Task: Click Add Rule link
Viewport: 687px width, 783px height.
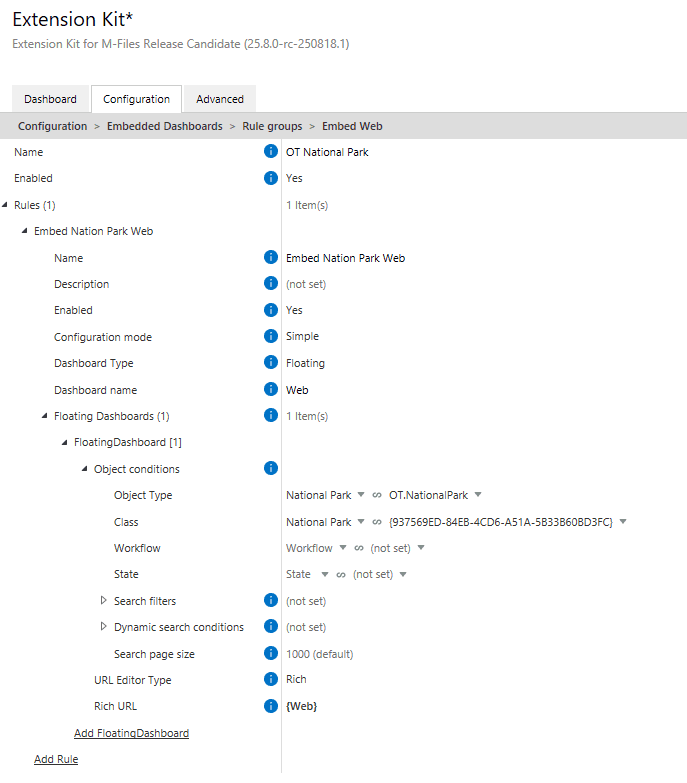Action: (x=56, y=759)
